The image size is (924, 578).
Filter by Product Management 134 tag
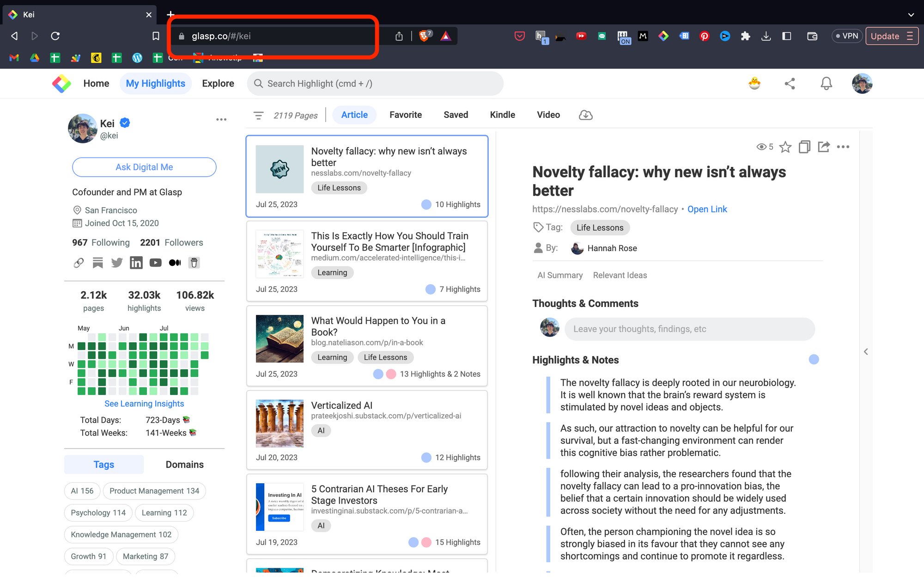click(x=154, y=491)
